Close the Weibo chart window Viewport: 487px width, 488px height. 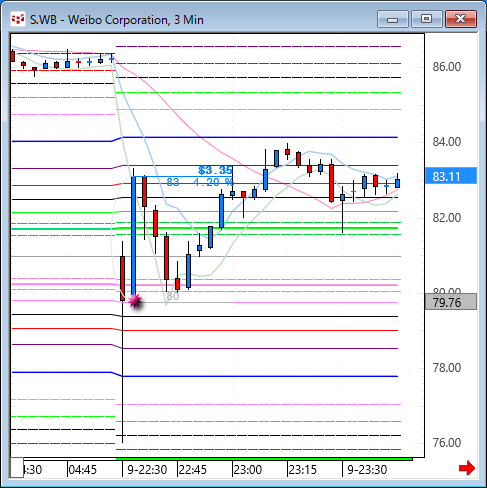tap(461, 19)
